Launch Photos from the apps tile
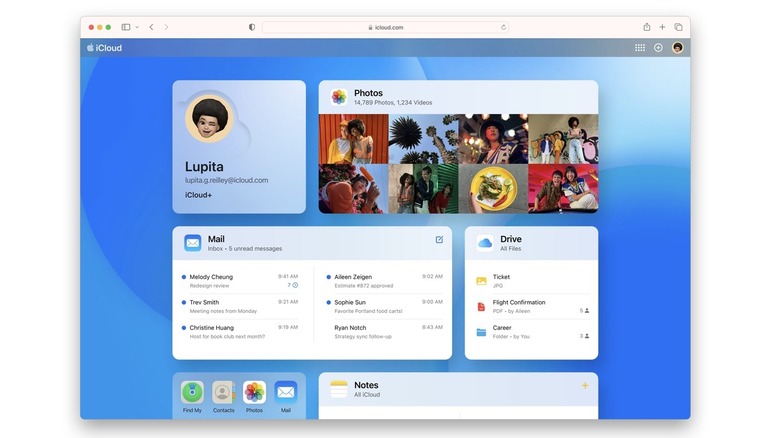 (254, 397)
